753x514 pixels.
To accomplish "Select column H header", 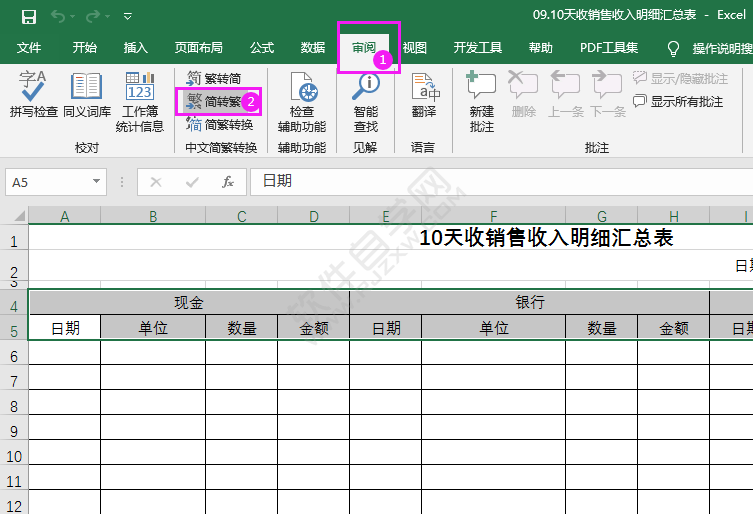I will point(674,216).
